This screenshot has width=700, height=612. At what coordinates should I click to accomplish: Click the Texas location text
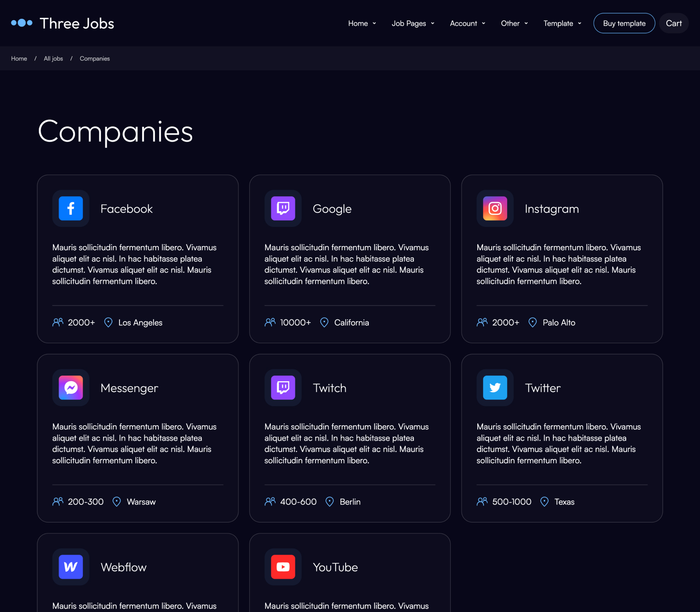click(564, 502)
